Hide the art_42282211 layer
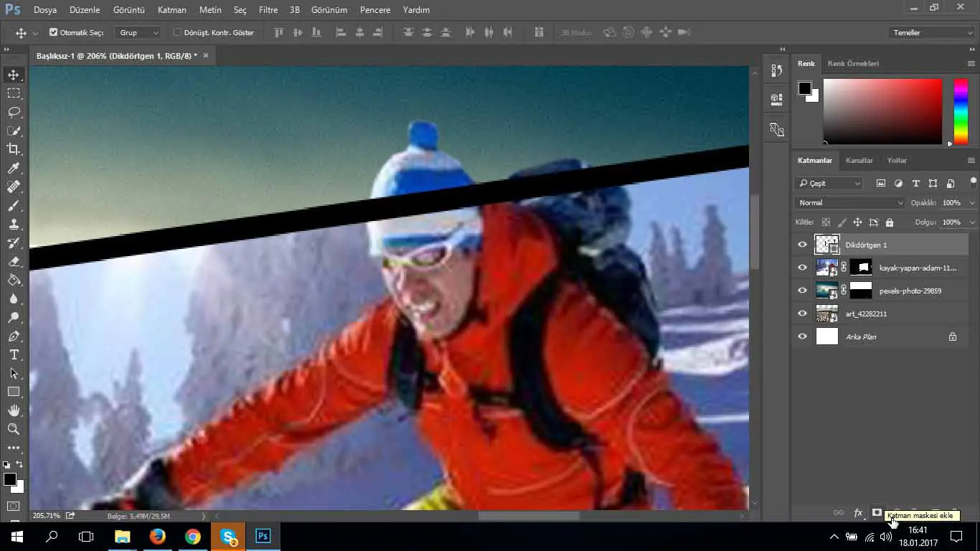 coord(802,314)
